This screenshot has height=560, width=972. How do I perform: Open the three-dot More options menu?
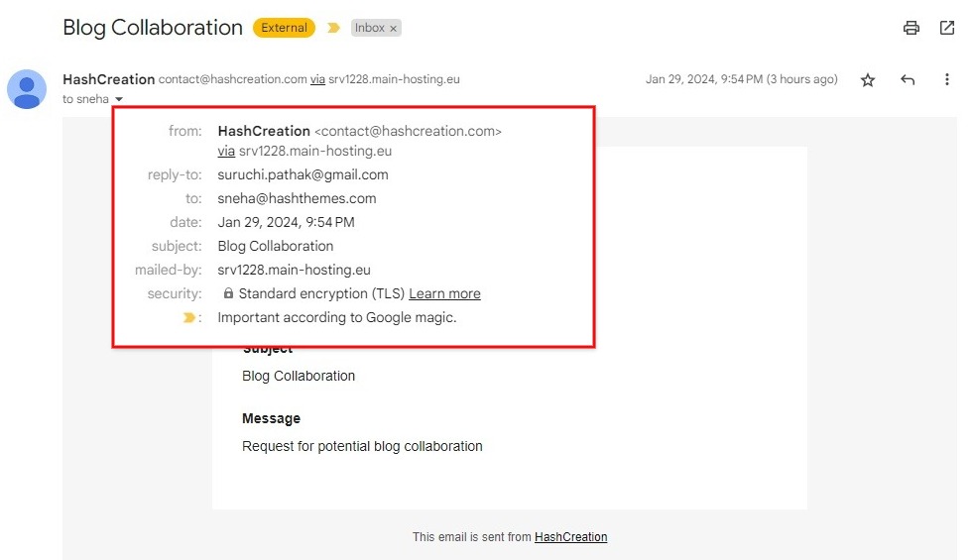[x=946, y=79]
